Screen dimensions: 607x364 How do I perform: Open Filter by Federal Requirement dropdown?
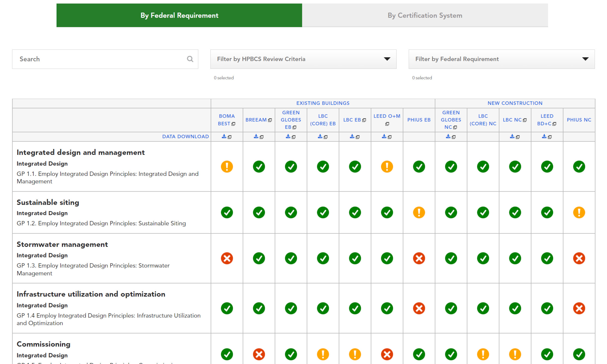point(501,59)
